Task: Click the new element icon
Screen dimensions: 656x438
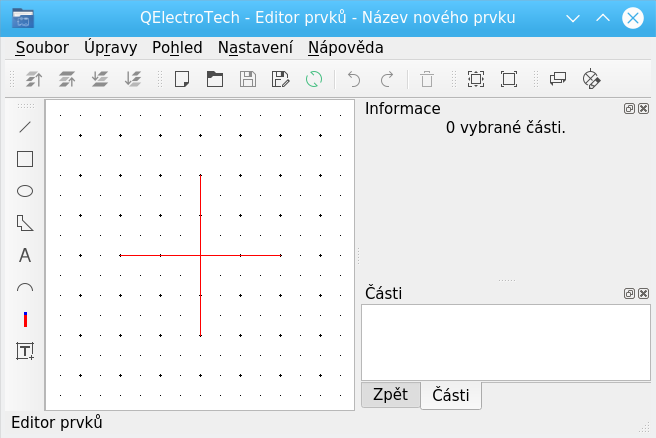Action: point(182,79)
